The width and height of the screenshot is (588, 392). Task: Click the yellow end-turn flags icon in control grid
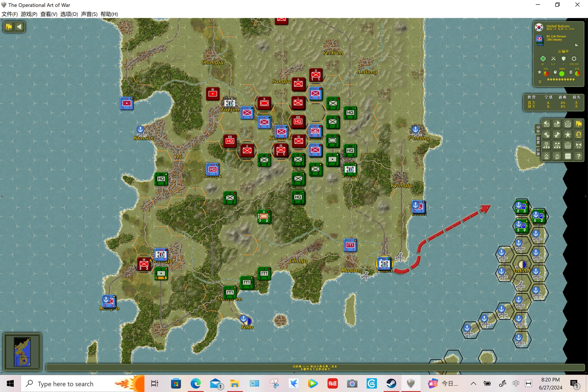(579, 124)
